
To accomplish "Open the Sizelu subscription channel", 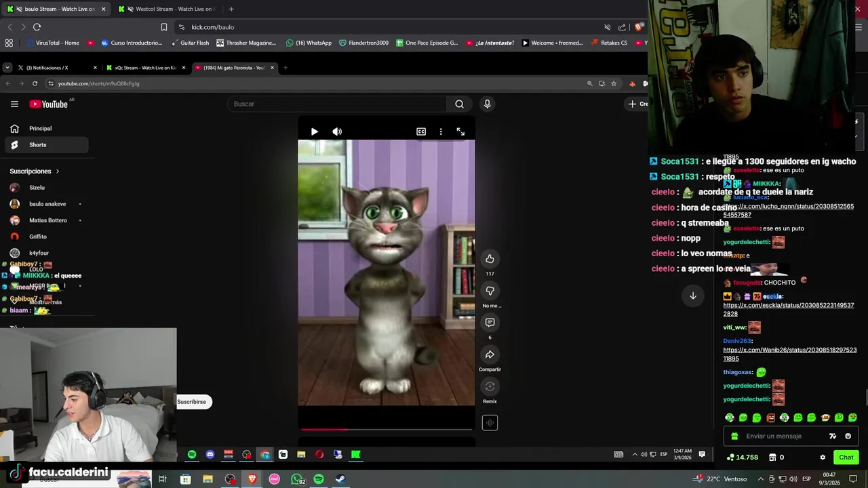I will pos(45,188).
